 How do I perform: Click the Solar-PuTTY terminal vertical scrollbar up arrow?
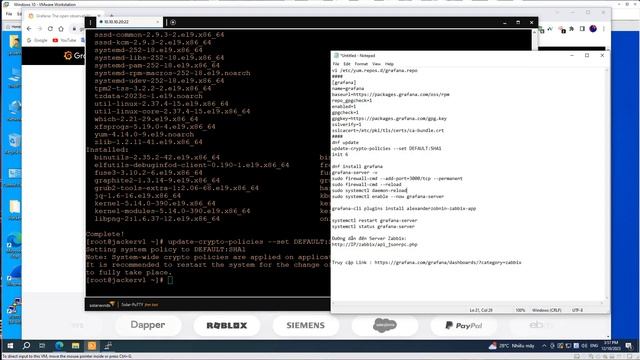[x=534, y=32]
